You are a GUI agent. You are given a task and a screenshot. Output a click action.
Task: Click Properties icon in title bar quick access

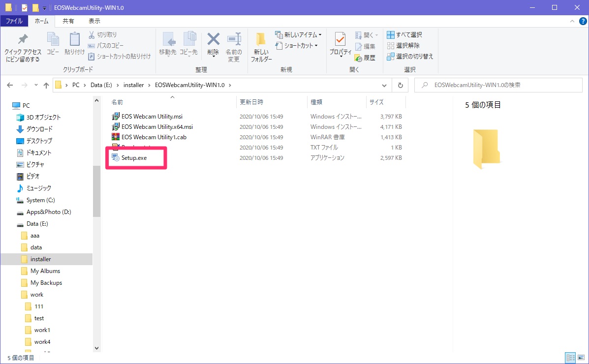pos(25,7)
